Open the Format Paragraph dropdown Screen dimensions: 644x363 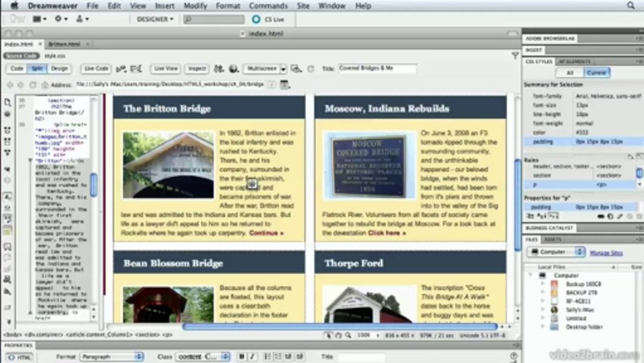(111, 356)
